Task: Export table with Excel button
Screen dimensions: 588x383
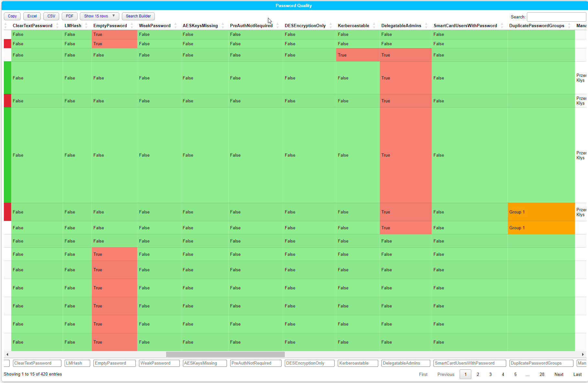Action: (x=32, y=16)
